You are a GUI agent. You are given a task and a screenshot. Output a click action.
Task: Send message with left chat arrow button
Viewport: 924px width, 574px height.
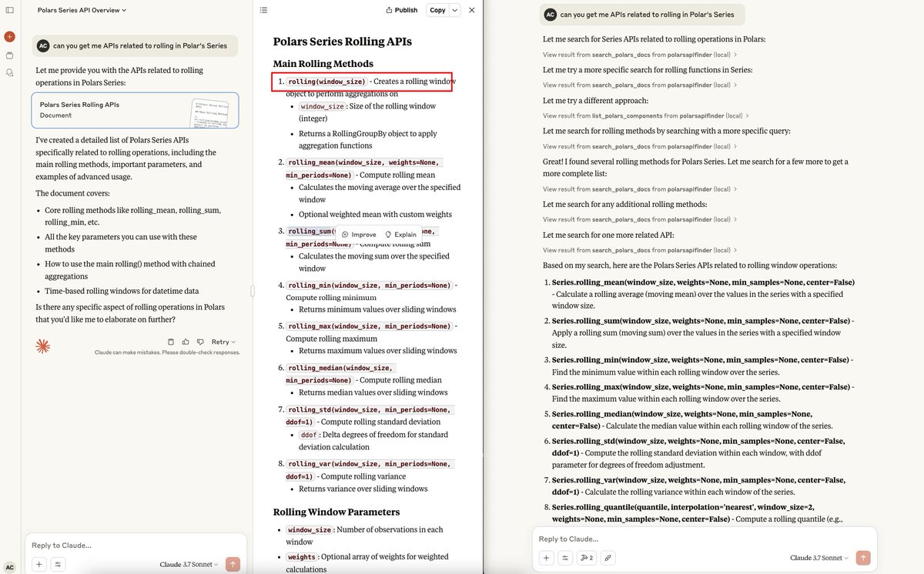(x=233, y=564)
